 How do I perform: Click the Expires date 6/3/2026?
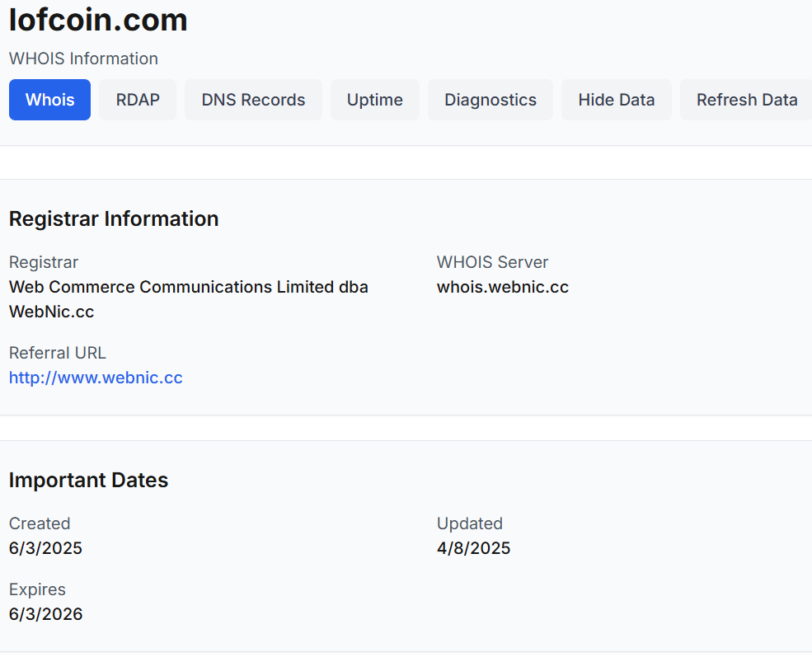pos(45,614)
